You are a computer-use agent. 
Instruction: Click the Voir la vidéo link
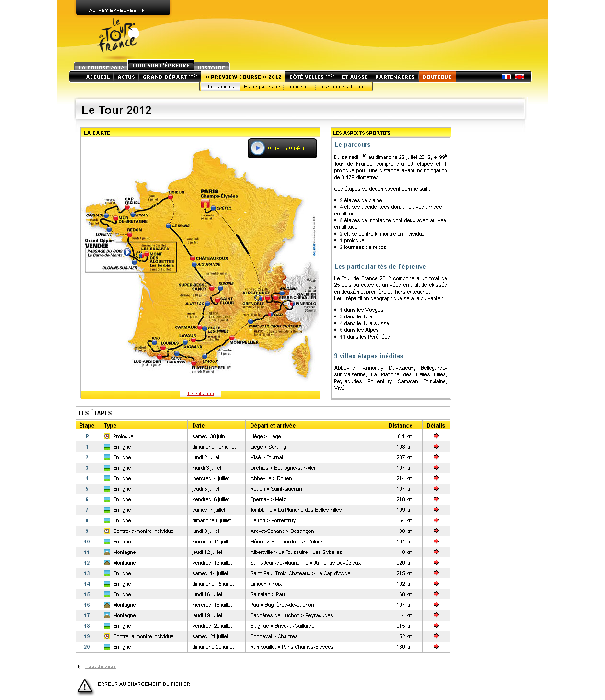point(286,148)
